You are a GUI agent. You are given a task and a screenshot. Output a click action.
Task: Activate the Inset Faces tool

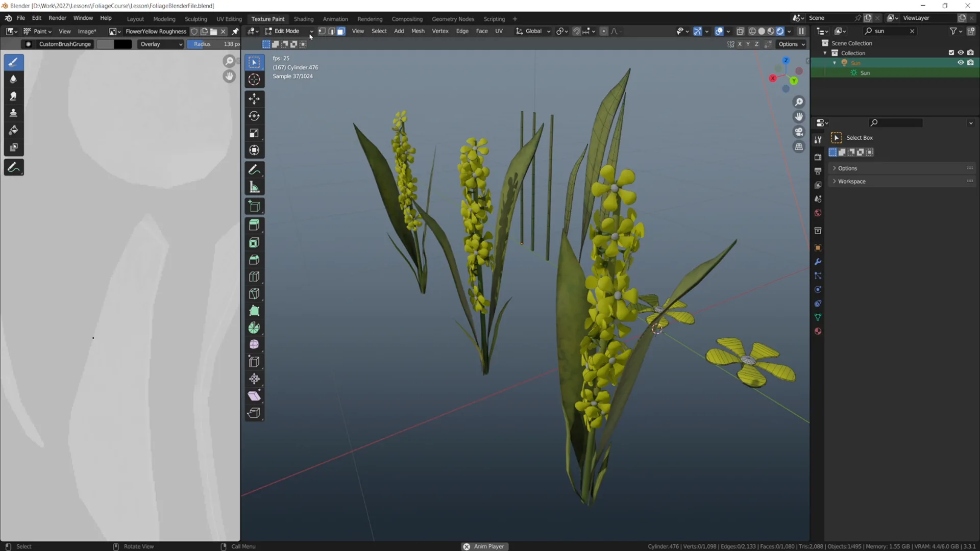pyautogui.click(x=254, y=242)
